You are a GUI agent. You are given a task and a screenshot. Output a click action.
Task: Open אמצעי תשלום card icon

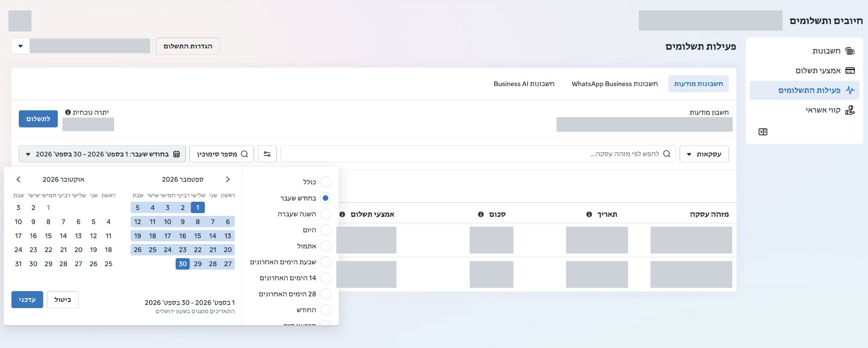click(850, 71)
